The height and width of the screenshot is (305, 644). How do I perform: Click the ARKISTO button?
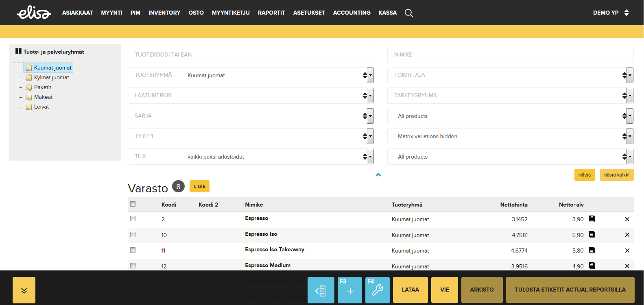coord(482,290)
